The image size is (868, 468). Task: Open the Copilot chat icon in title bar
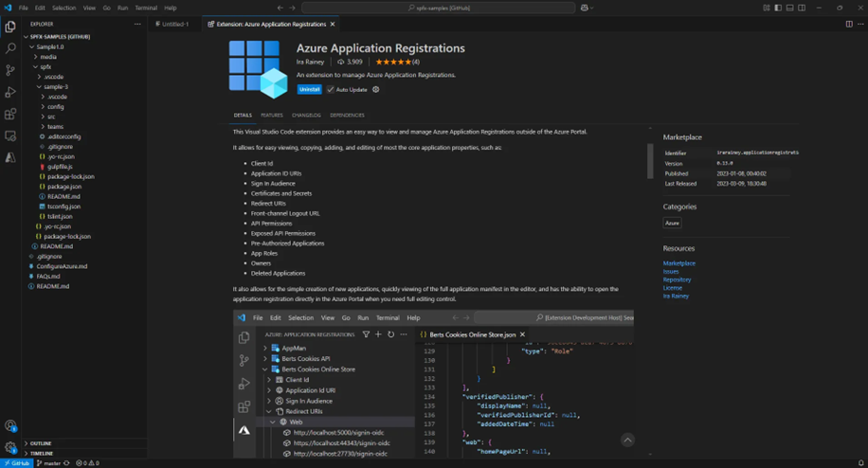pos(587,8)
